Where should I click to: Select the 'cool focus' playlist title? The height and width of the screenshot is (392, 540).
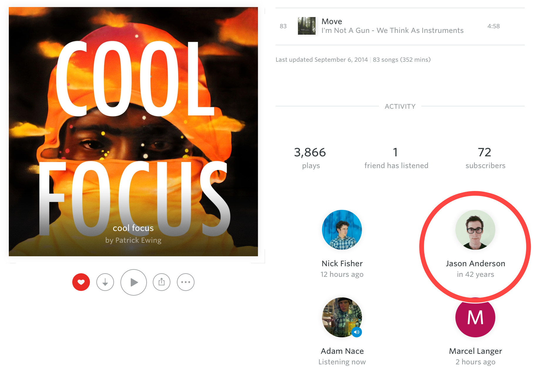[x=133, y=228]
